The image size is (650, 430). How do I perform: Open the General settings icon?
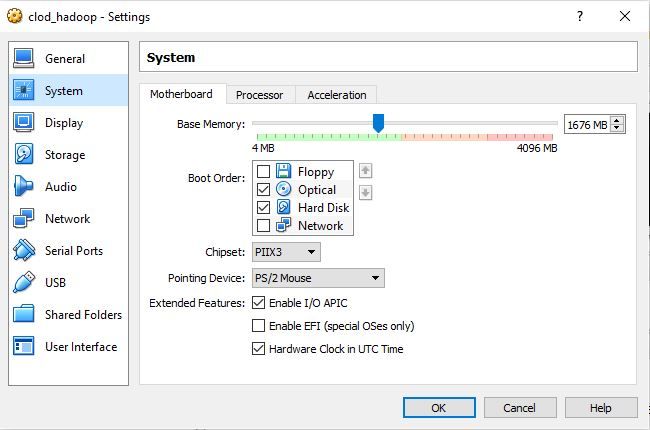click(24, 59)
